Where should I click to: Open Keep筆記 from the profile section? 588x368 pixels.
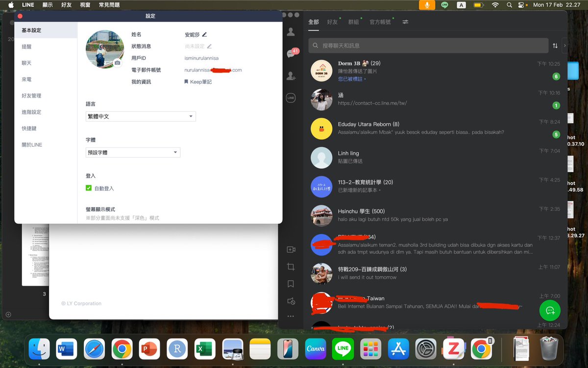point(199,80)
